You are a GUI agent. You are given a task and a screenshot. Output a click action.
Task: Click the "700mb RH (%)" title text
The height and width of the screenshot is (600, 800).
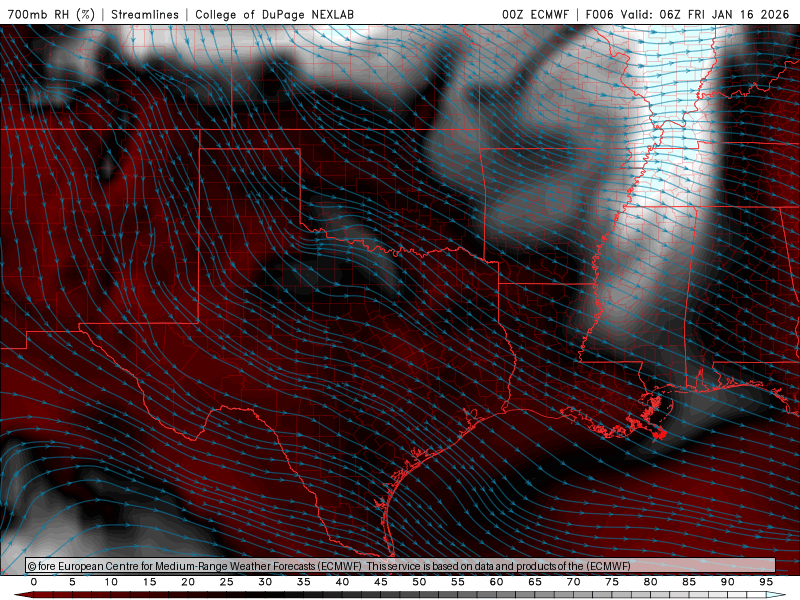pyautogui.click(x=51, y=14)
